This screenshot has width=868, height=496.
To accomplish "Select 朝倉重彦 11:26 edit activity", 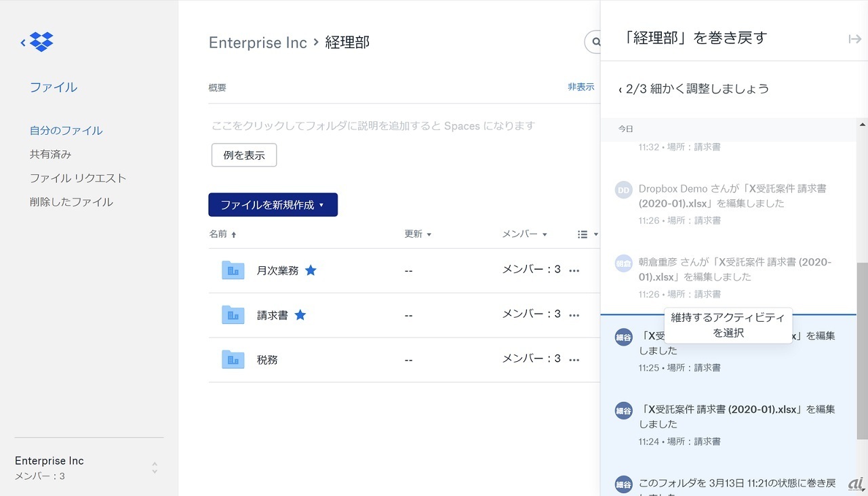I will tap(728, 278).
